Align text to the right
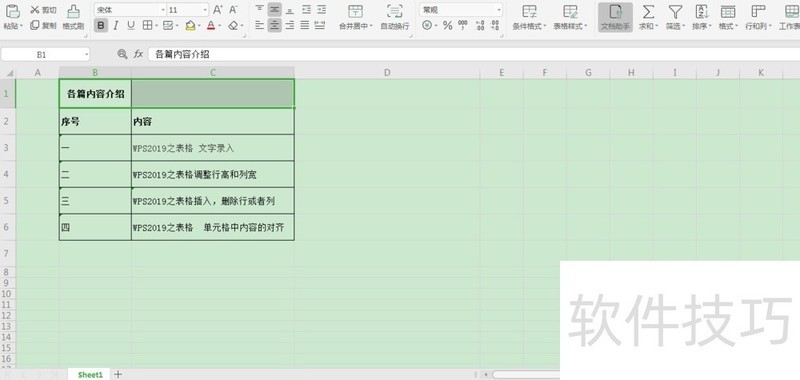The width and height of the screenshot is (800, 380). coord(290,26)
